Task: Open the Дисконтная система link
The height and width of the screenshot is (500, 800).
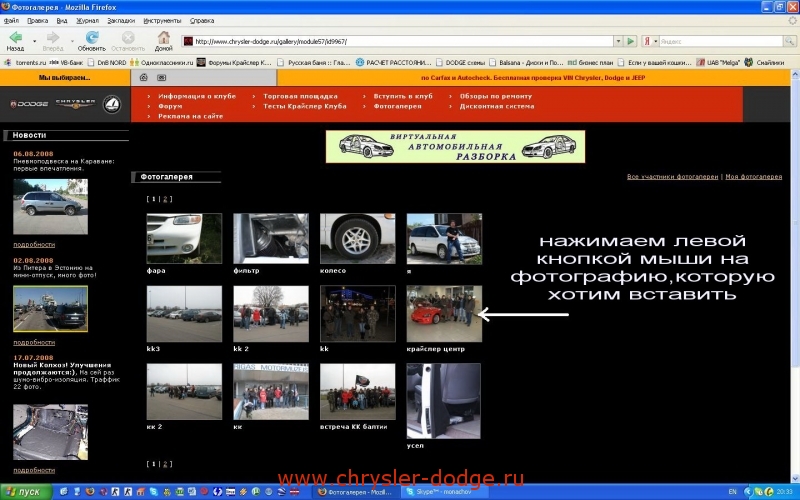Action: [497, 106]
